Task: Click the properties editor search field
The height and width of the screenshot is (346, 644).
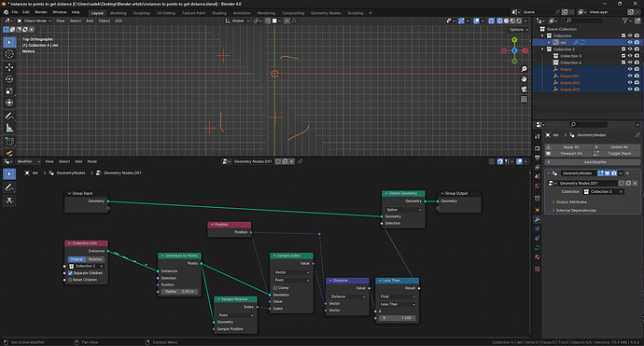Action: pyautogui.click(x=588, y=124)
